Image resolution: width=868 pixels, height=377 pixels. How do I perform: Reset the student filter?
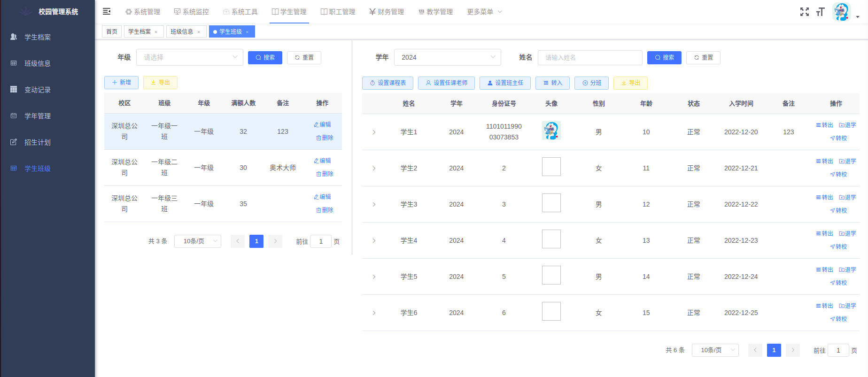(x=703, y=58)
